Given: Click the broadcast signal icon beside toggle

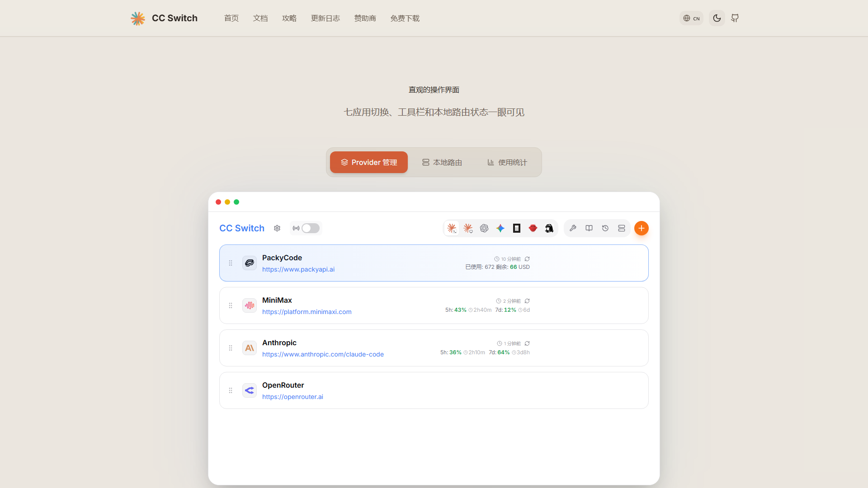Looking at the screenshot, I should [296, 228].
